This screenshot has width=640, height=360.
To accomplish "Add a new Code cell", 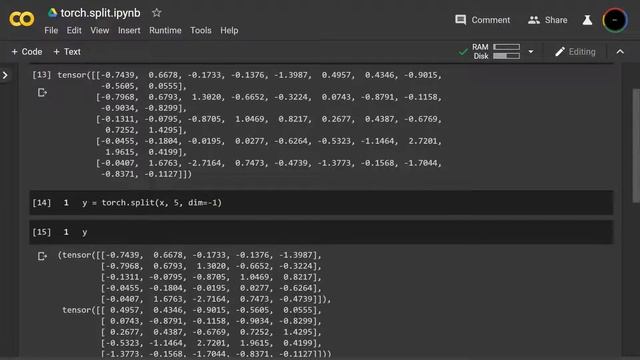I will pyautogui.click(x=27, y=52).
